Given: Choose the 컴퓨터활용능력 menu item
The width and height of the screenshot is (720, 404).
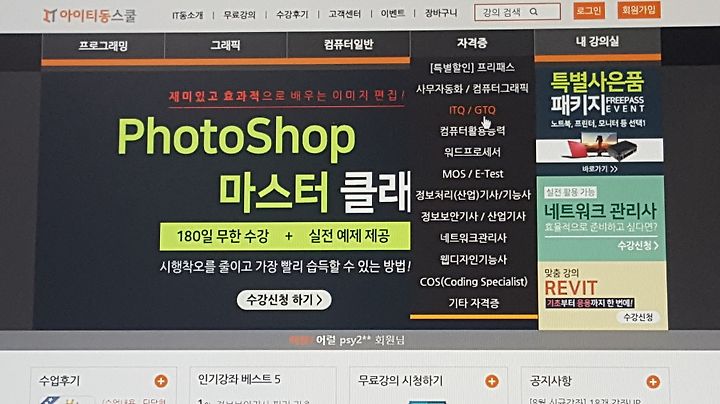Looking at the screenshot, I should [472, 131].
